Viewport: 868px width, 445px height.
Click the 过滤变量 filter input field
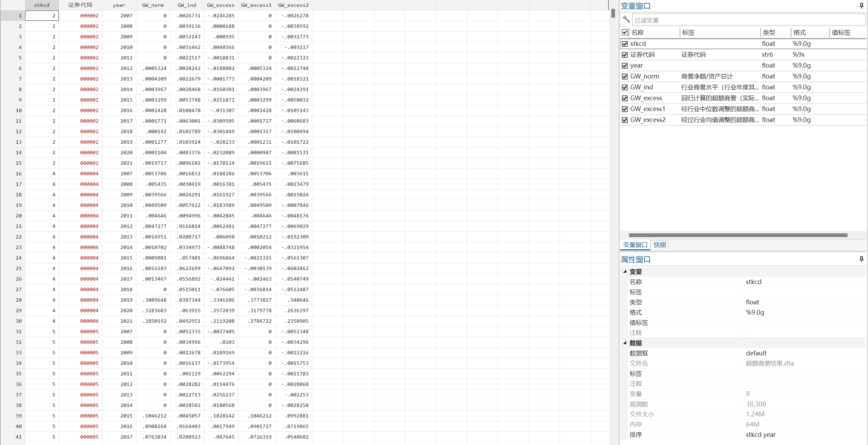click(x=748, y=20)
